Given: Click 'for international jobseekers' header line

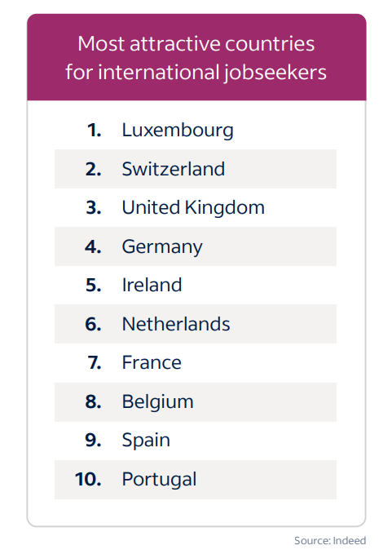Looking at the screenshot, I should pyautogui.click(x=196, y=73).
